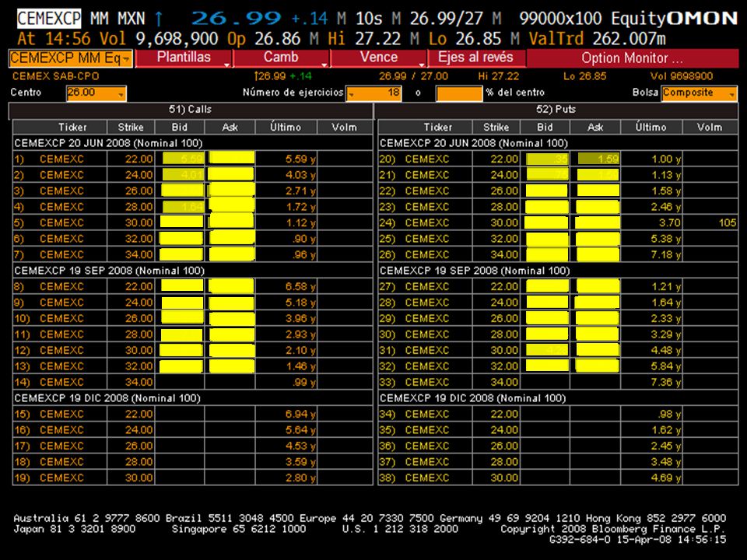This screenshot has width=747, height=560.
Task: Click the % del centro input field
Action: coord(459,93)
